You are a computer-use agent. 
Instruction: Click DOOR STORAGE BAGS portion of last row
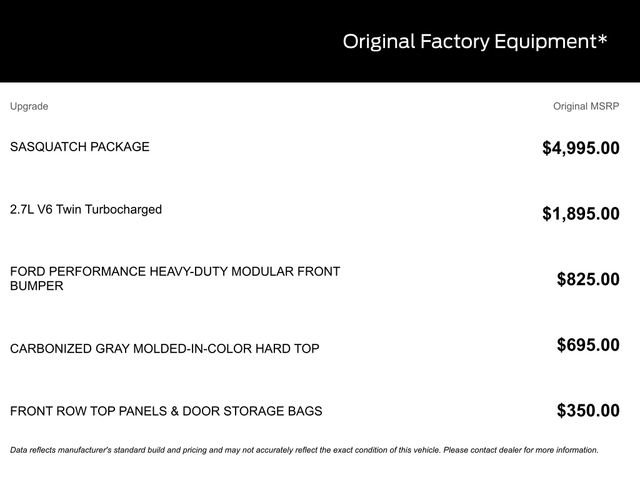[252, 411]
